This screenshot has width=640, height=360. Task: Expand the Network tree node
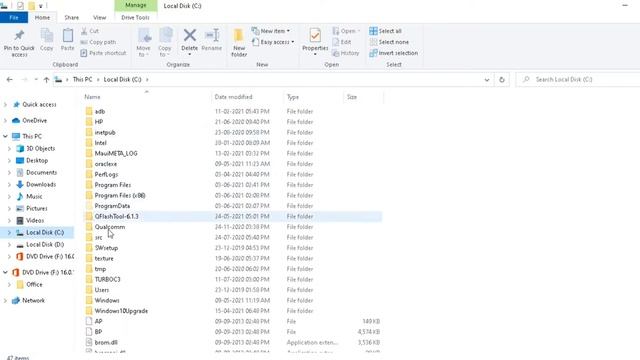(5, 300)
